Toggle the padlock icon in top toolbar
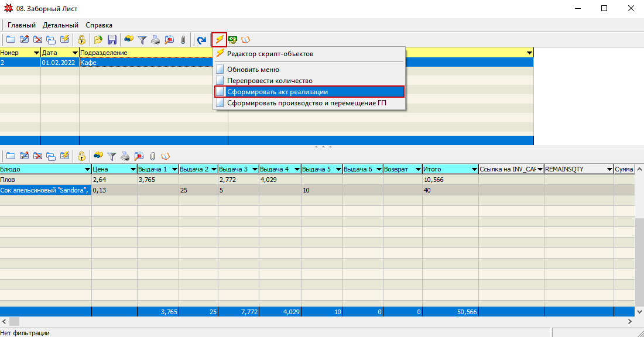Image resolution: width=644 pixels, height=337 pixels. [82, 40]
